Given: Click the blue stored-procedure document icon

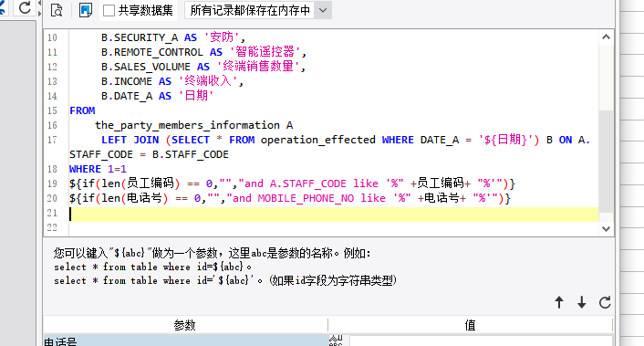Looking at the screenshot, I should [x=86, y=10].
